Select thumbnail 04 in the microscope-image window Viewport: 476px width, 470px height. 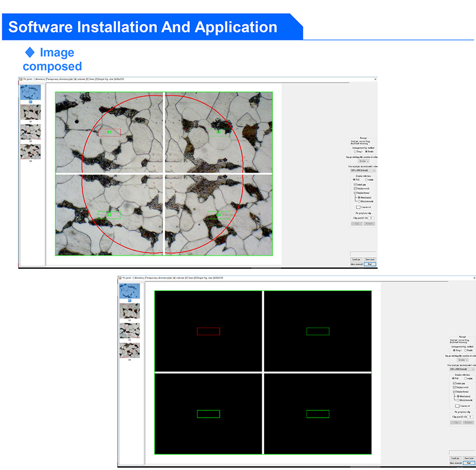tap(30, 152)
